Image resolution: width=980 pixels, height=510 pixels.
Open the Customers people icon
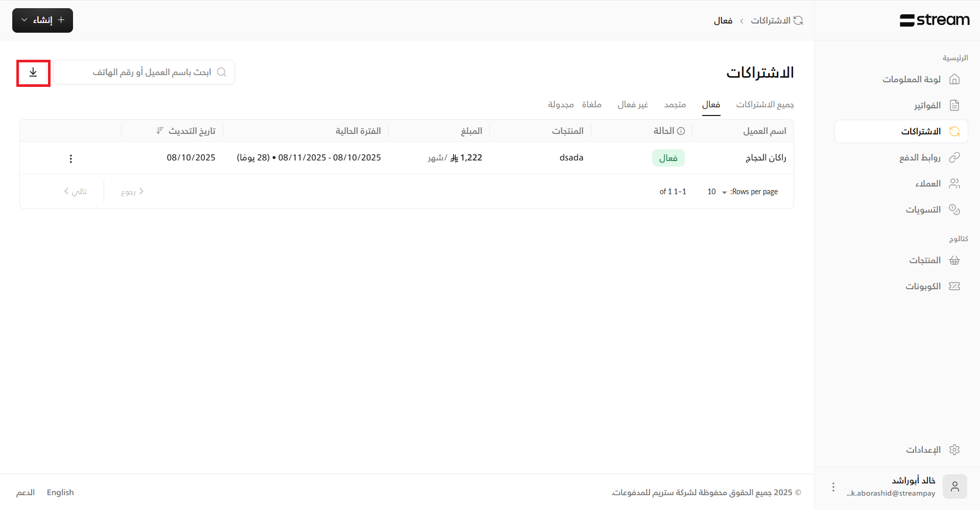954,183
